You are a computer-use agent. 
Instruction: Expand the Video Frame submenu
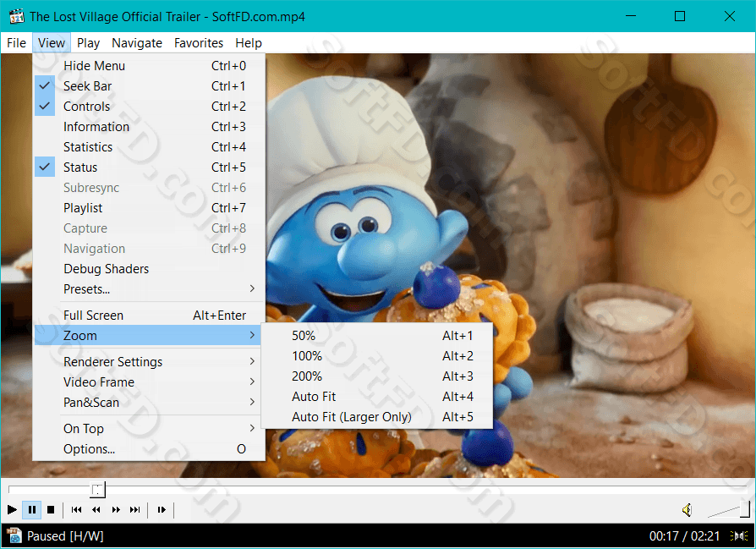point(149,382)
